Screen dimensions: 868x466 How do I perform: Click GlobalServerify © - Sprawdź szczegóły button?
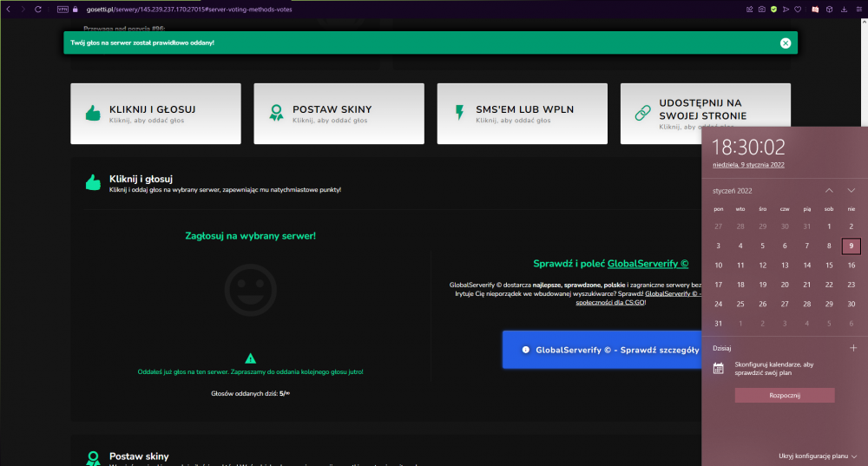click(602, 350)
